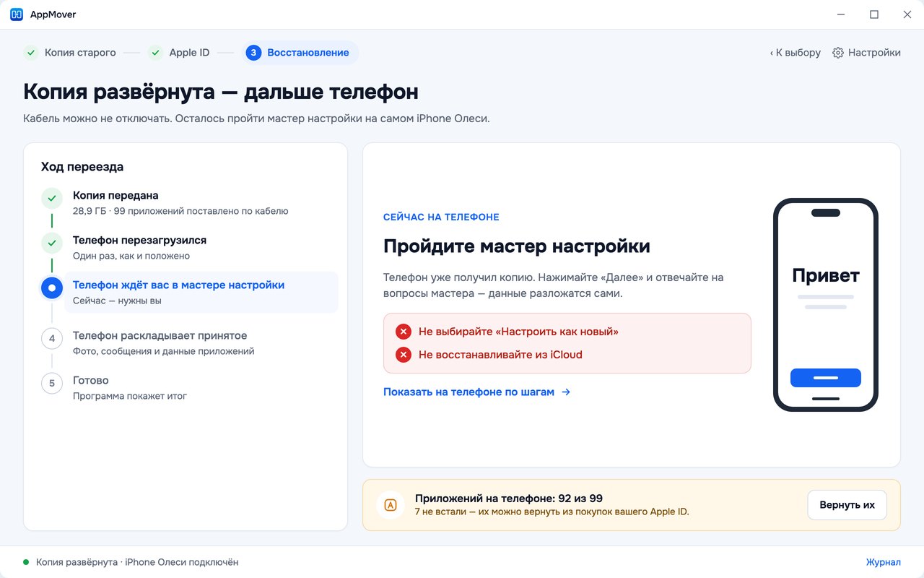The width and height of the screenshot is (924, 578).
Task: Click the step 5 circle in the progress list
Action: point(52,383)
